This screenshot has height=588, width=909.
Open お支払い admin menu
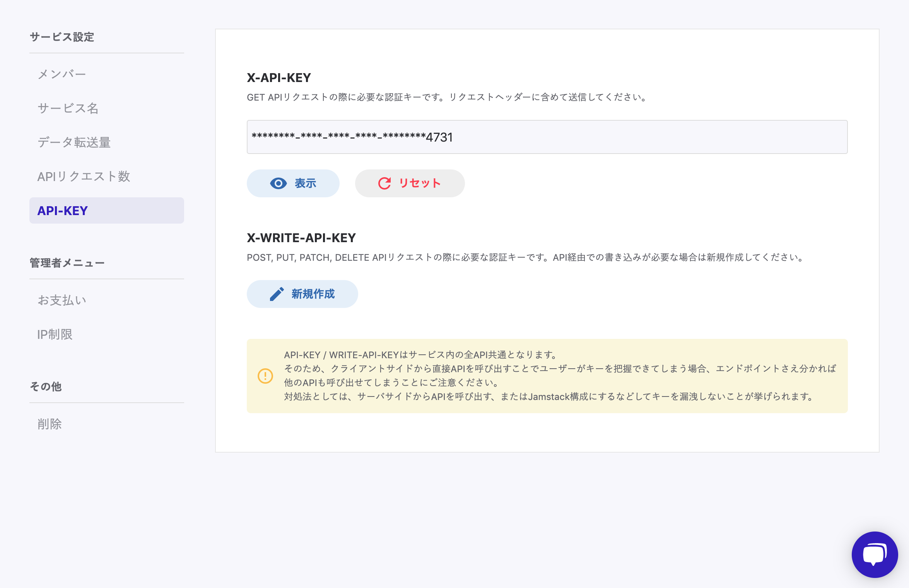62,300
